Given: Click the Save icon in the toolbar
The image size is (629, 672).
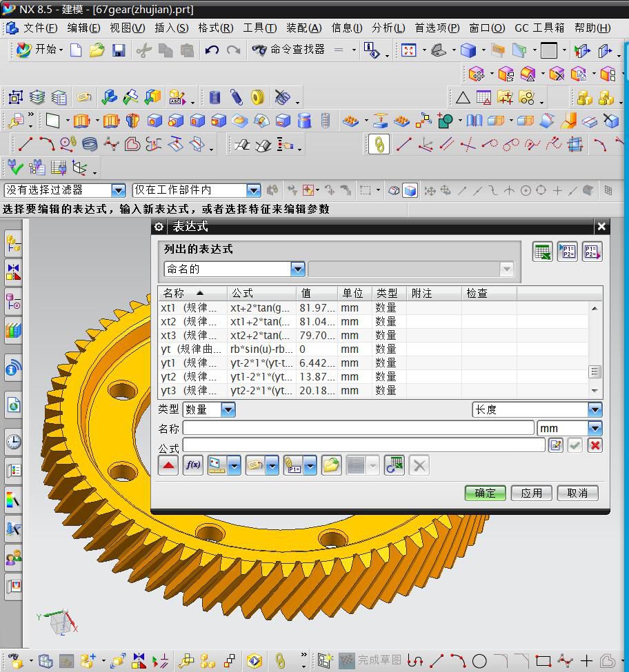Looking at the screenshot, I should (119, 50).
